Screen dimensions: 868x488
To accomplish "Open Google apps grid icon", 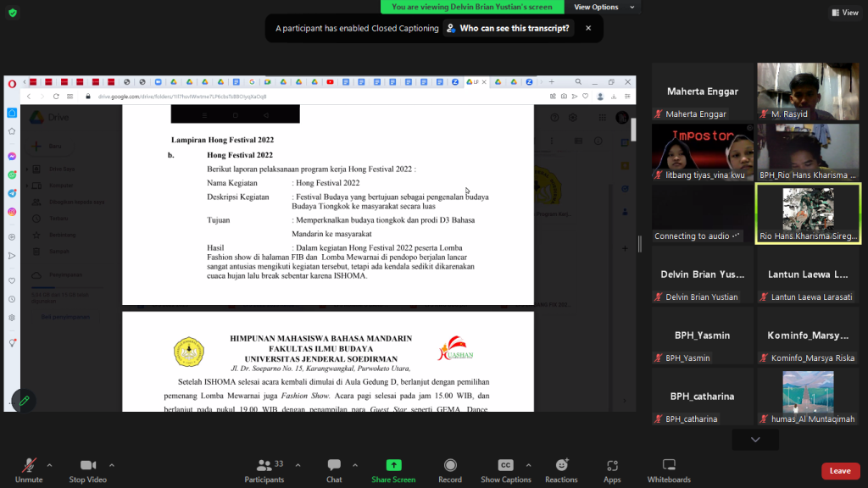I will 603,117.
